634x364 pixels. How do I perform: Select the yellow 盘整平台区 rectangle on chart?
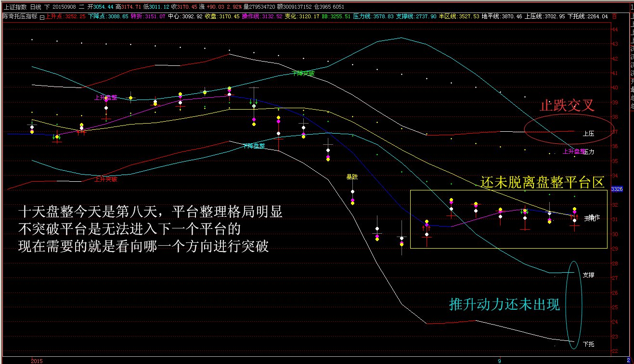(508, 219)
